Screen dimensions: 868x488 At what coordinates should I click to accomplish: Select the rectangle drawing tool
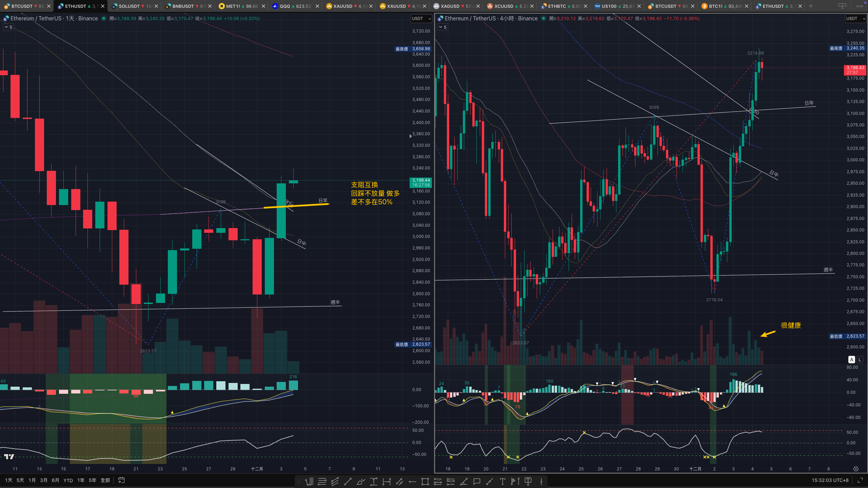click(x=425, y=482)
